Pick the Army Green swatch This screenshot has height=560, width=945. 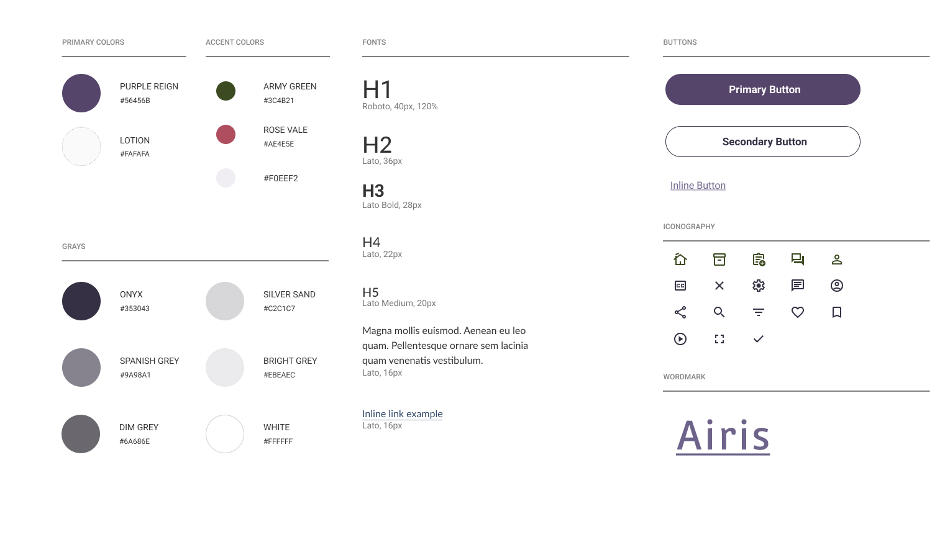(226, 91)
